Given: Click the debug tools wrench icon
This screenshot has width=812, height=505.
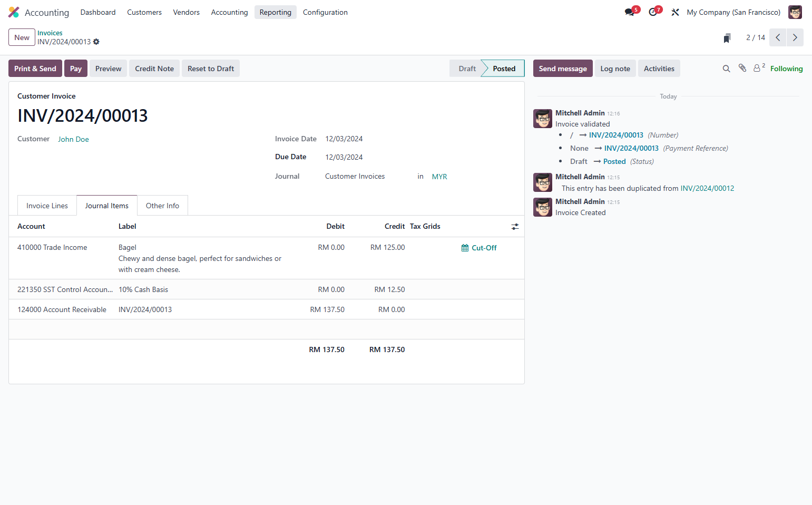Looking at the screenshot, I should tap(675, 12).
